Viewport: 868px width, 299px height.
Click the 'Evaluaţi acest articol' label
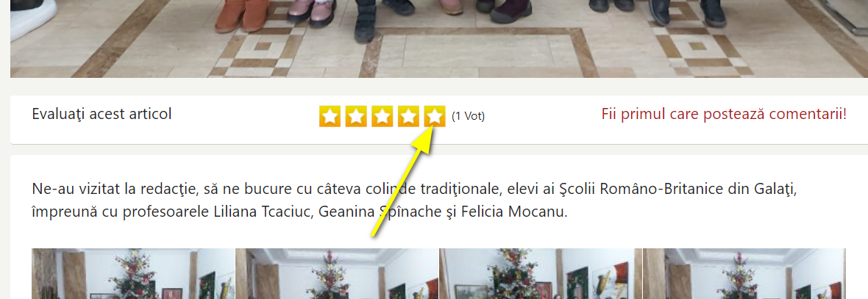pos(102,115)
